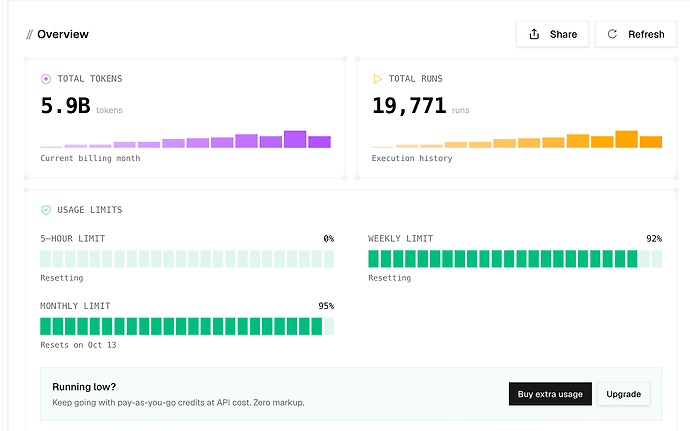
Task: Click the TOTAL RUNS label
Action: [x=415, y=79]
